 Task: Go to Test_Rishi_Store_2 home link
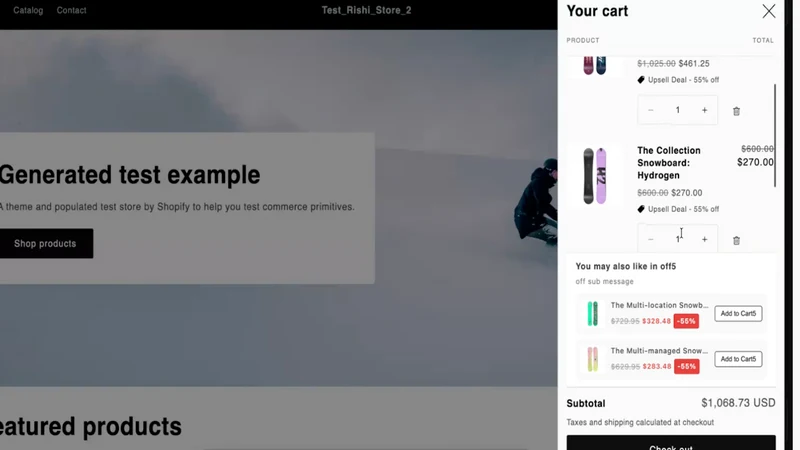tap(366, 10)
